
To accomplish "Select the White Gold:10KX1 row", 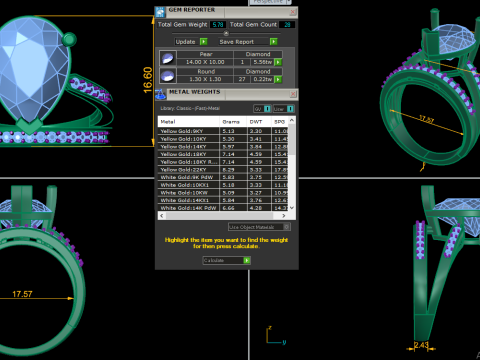I will click(x=223, y=185).
